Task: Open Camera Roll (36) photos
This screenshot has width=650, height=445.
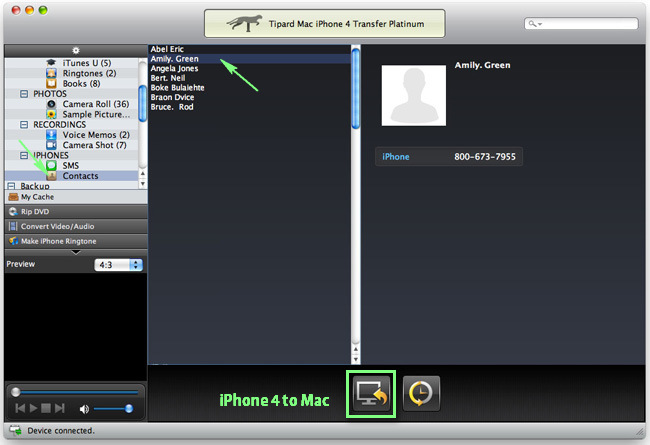Action: (96, 104)
